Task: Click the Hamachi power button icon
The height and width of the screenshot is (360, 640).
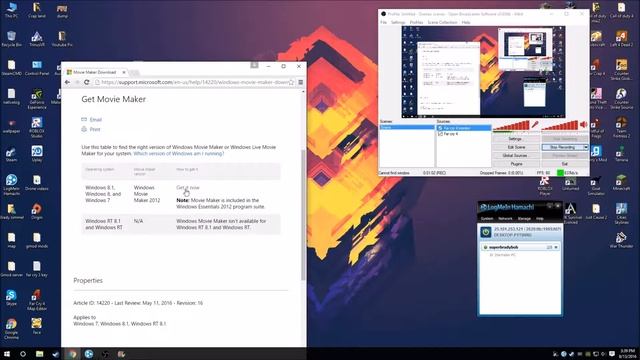Action: coord(486,232)
